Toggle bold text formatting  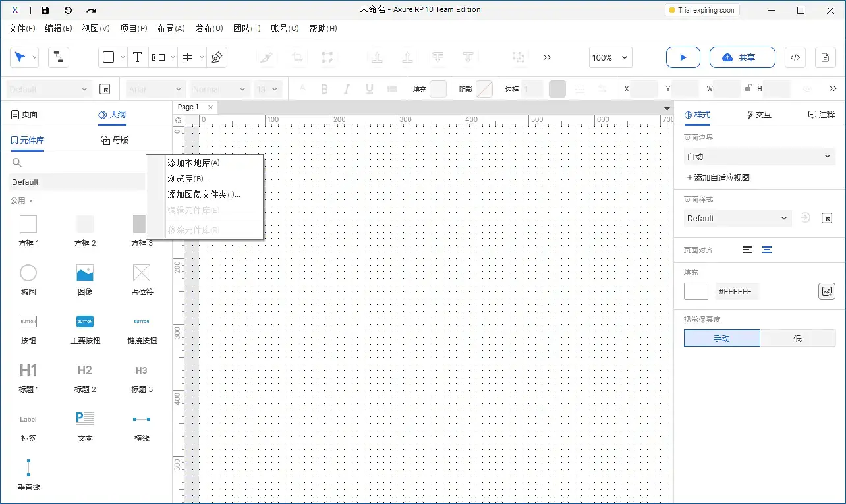[324, 88]
